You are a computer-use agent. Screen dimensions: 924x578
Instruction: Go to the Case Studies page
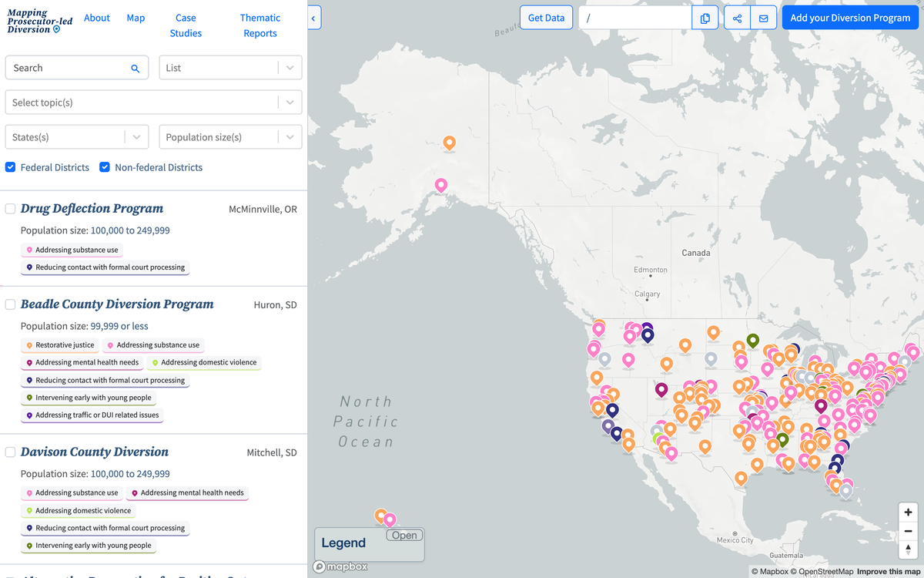point(186,25)
